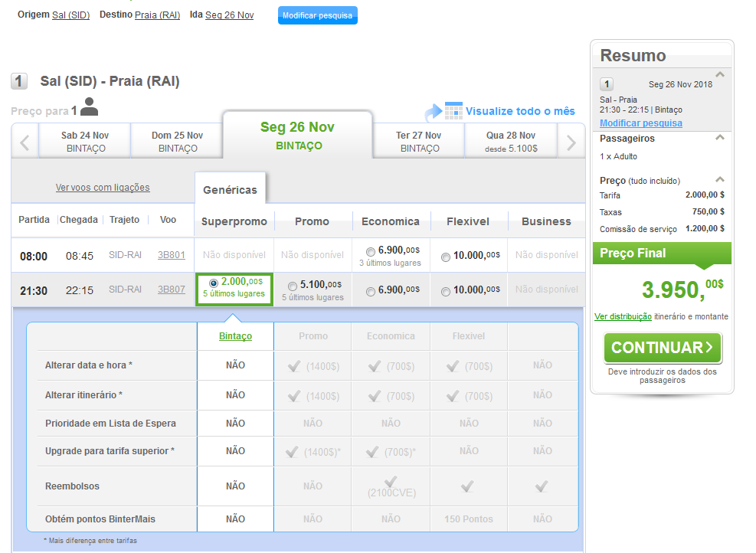Select the 10.000,00$ Flexivel fare for 08:00 flight

pyautogui.click(x=446, y=257)
